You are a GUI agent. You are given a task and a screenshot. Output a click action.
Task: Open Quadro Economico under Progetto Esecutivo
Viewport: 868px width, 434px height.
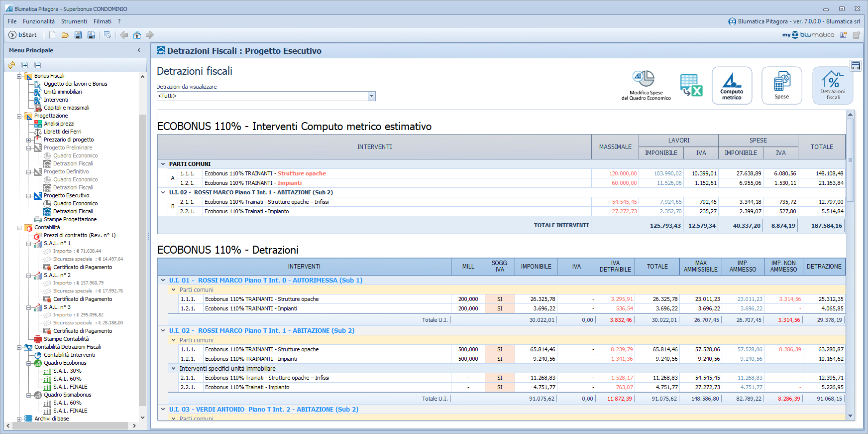point(75,203)
